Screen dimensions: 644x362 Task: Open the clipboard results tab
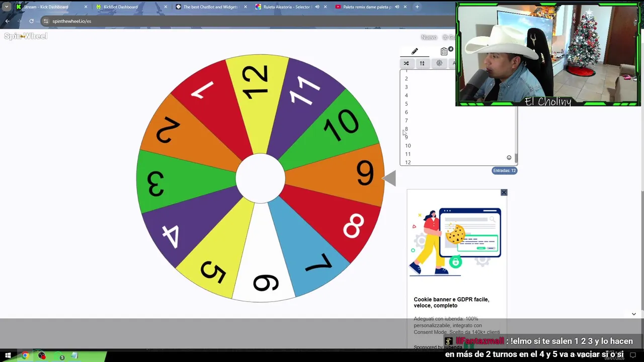click(x=444, y=51)
